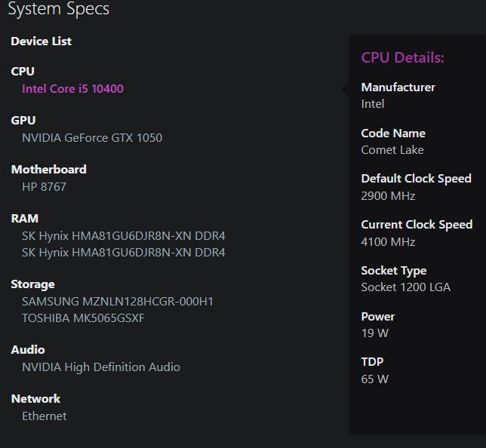Screen dimensions: 486x448
Task: Click the 2900 MHz default clock value
Action: click(388, 196)
